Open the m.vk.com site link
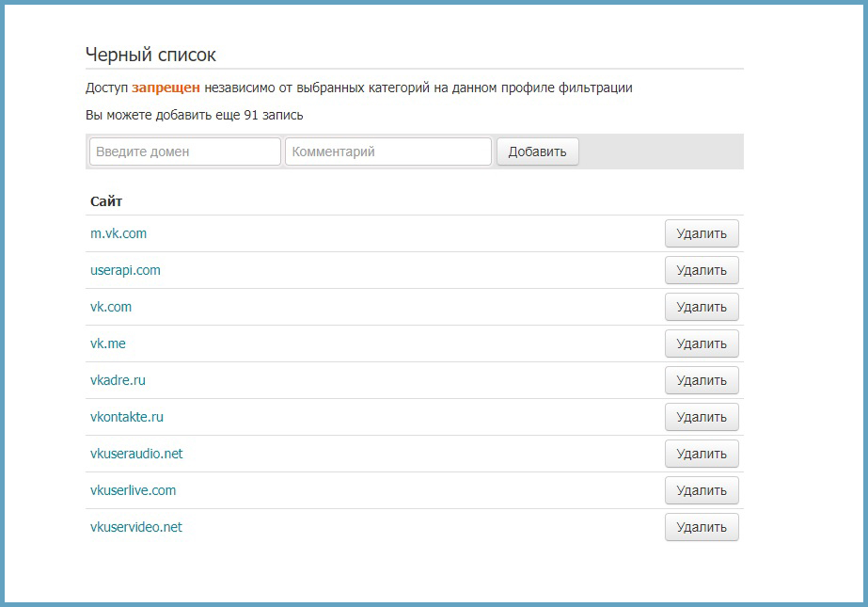This screenshot has width=868, height=607. tap(118, 233)
